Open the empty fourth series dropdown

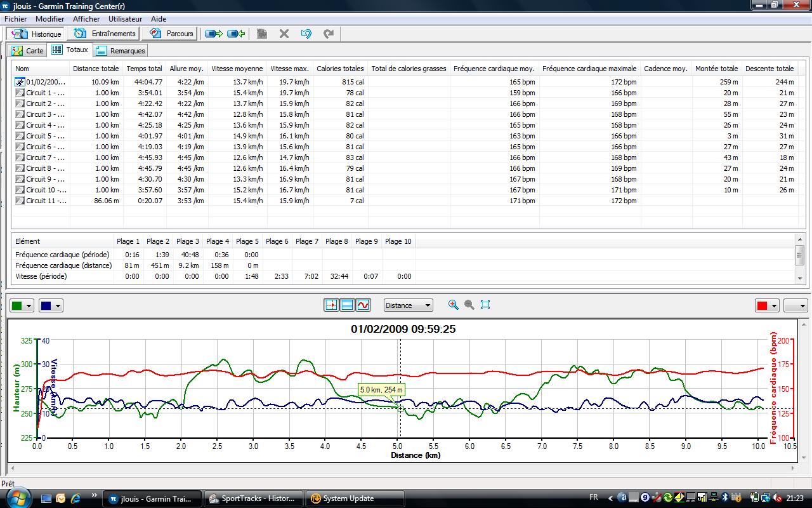pyautogui.click(x=796, y=305)
